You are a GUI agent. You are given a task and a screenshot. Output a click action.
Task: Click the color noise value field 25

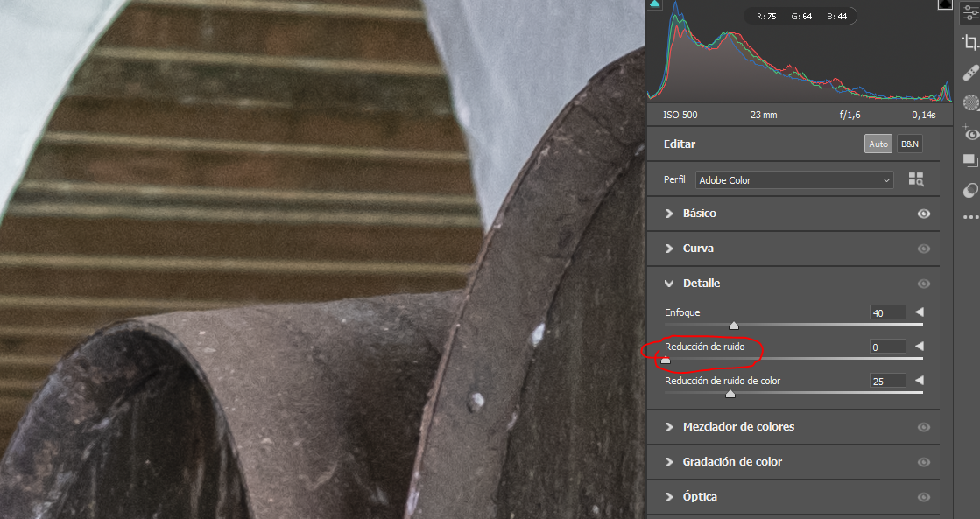pos(887,381)
